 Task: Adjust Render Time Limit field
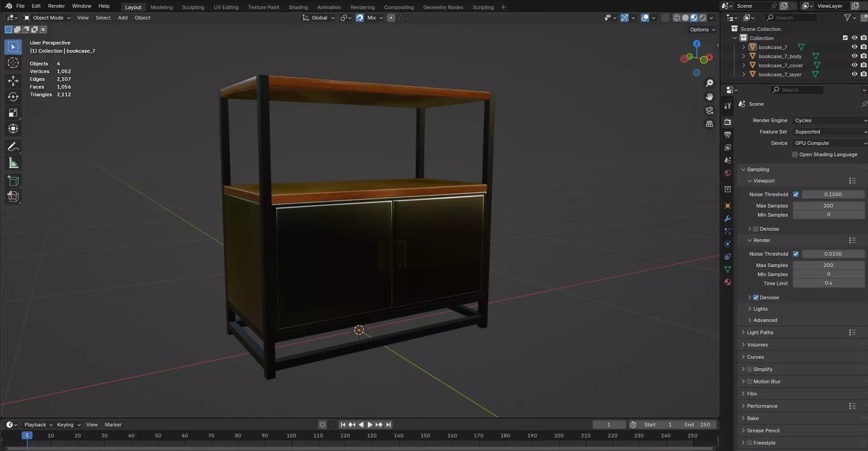(x=828, y=283)
